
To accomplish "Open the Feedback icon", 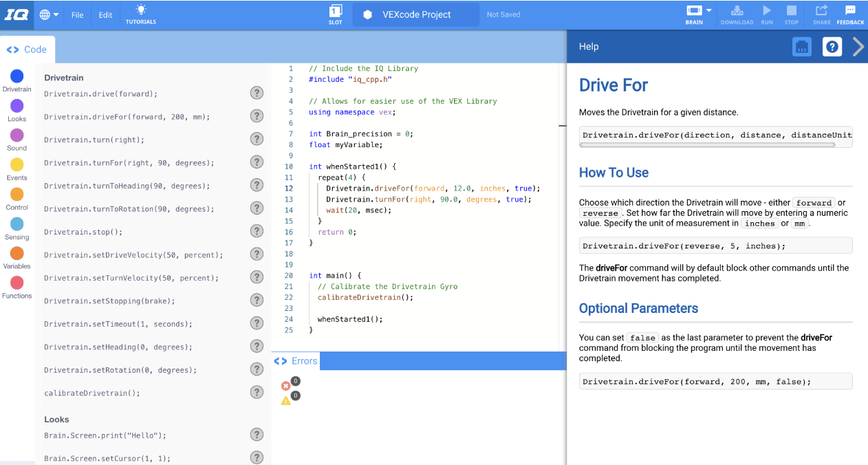I will [850, 14].
